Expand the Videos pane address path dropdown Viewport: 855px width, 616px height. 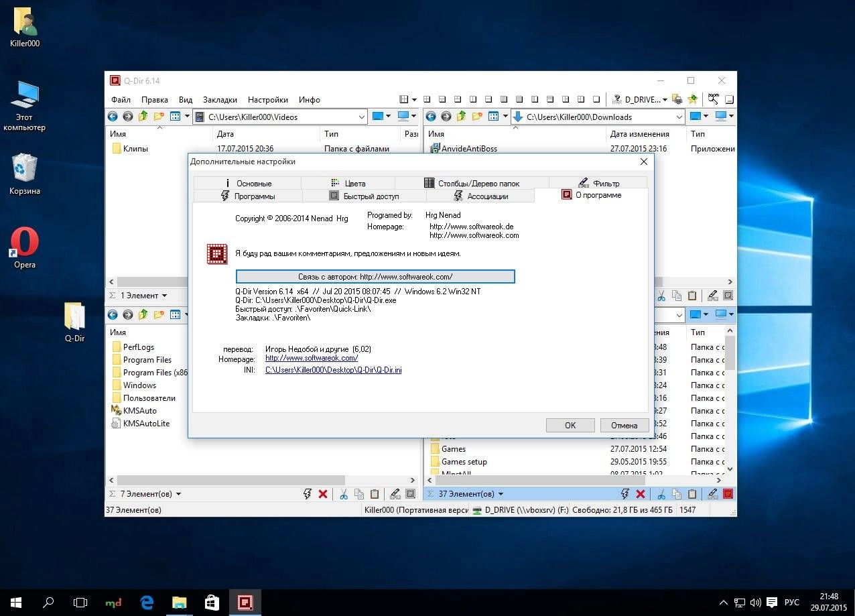point(362,117)
